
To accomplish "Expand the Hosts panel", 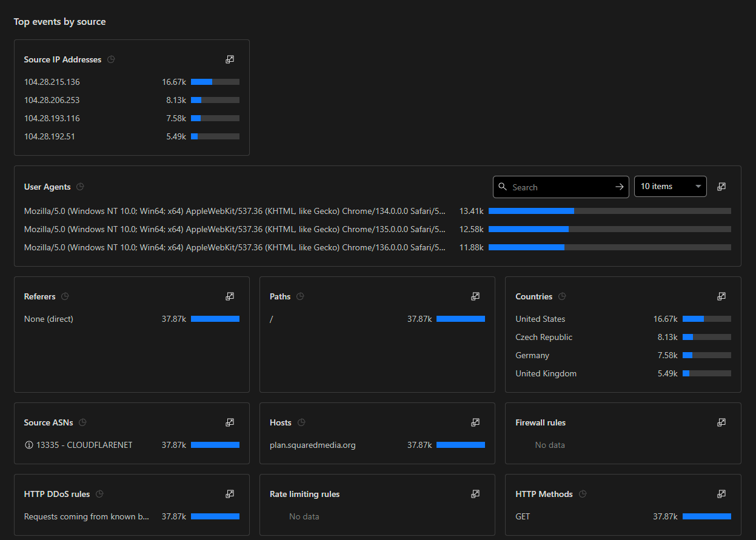I will [475, 422].
